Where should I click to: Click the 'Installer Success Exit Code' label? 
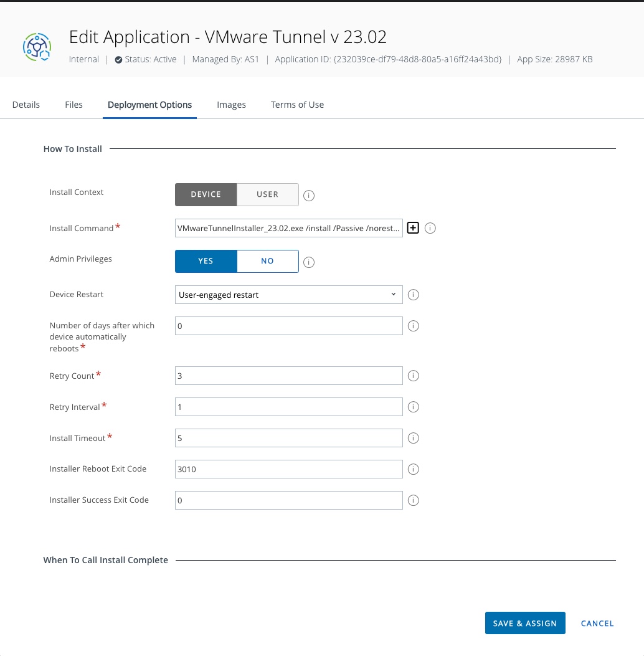tap(99, 500)
